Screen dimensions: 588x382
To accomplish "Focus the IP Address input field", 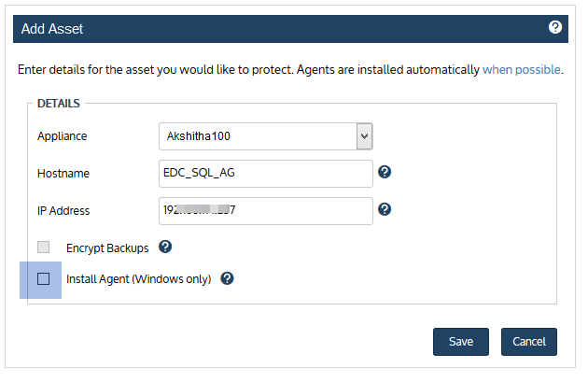I will click(265, 211).
